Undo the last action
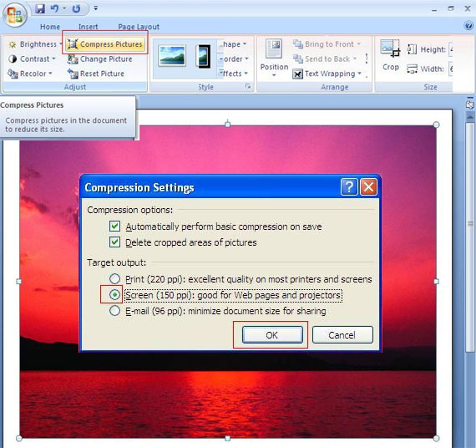Viewport: 476px width, 448px height. pos(55,8)
